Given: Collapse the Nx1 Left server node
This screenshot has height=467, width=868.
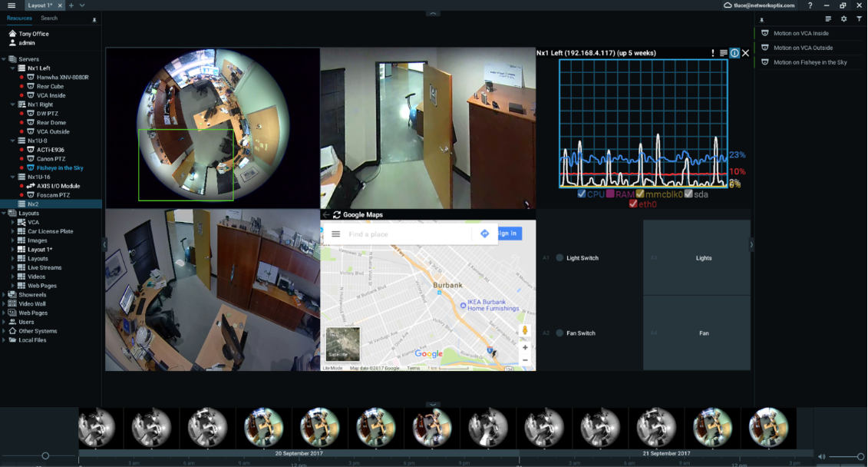Looking at the screenshot, I should pos(13,68).
